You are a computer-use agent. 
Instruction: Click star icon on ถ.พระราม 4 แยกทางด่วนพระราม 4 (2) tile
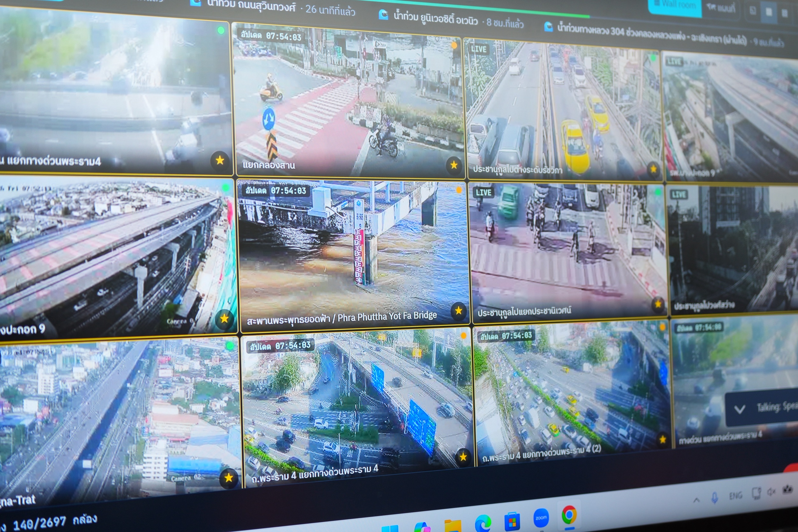[663, 439]
